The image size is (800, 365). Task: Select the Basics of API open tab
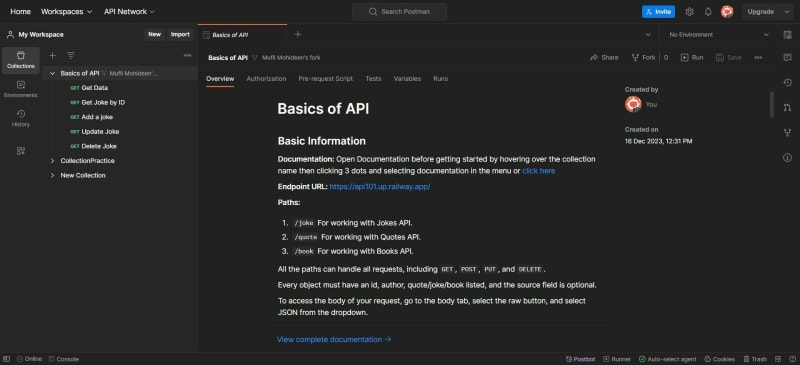click(242, 35)
